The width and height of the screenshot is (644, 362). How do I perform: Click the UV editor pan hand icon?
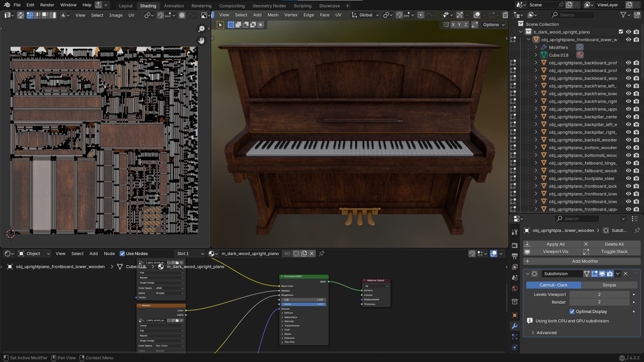click(201, 41)
